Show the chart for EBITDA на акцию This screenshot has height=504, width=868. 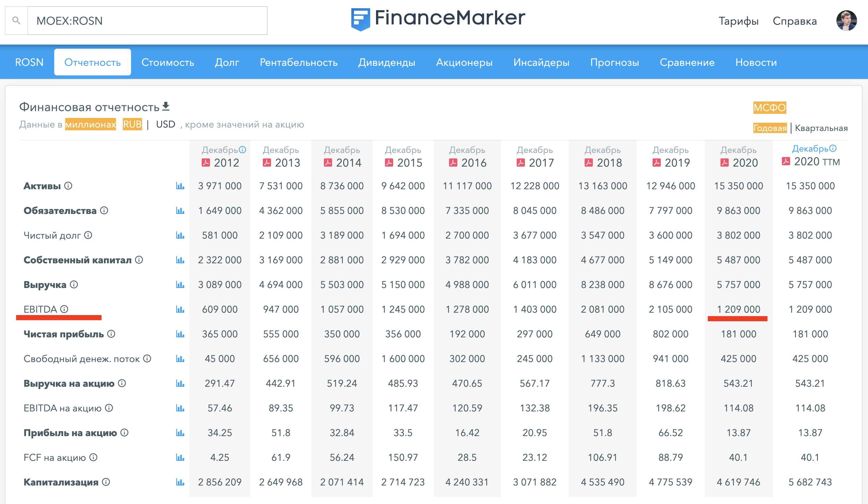click(180, 408)
